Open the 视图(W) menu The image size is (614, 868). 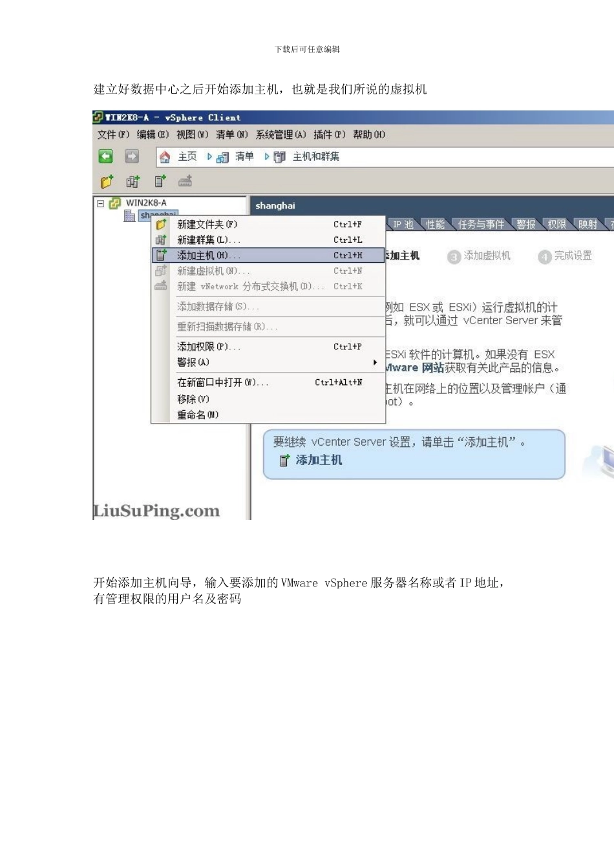(x=192, y=134)
